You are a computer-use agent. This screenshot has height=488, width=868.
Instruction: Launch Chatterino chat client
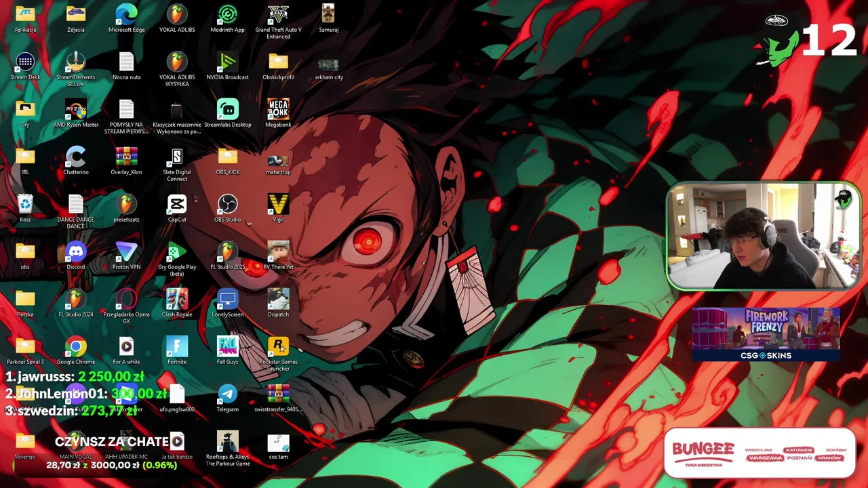(x=76, y=161)
